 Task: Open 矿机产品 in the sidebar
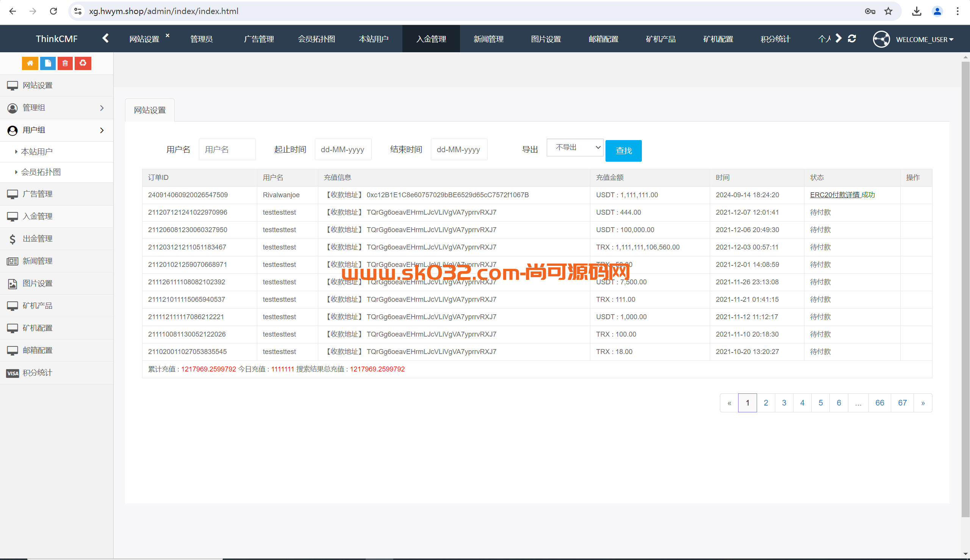(56, 306)
